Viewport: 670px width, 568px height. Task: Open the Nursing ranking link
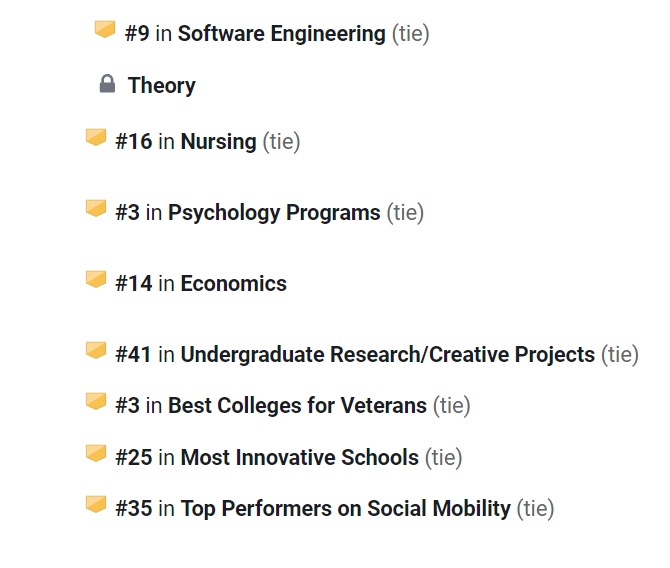[x=218, y=141]
